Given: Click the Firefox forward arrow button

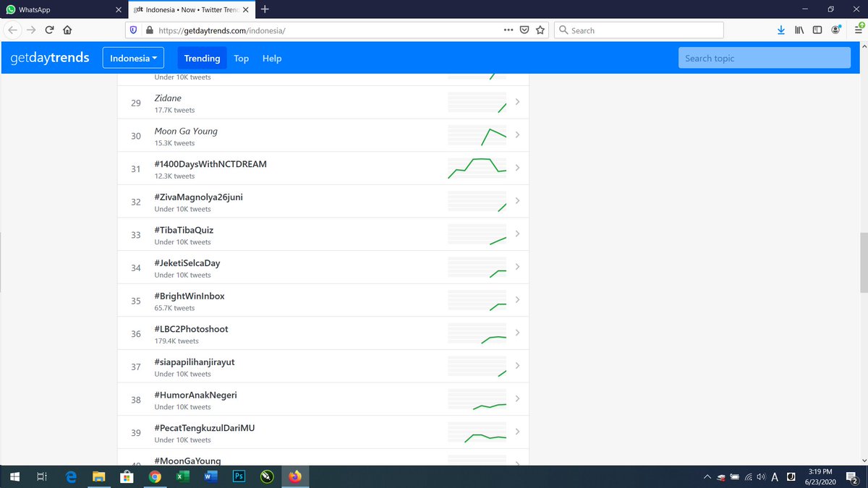Looking at the screenshot, I should [x=31, y=30].
